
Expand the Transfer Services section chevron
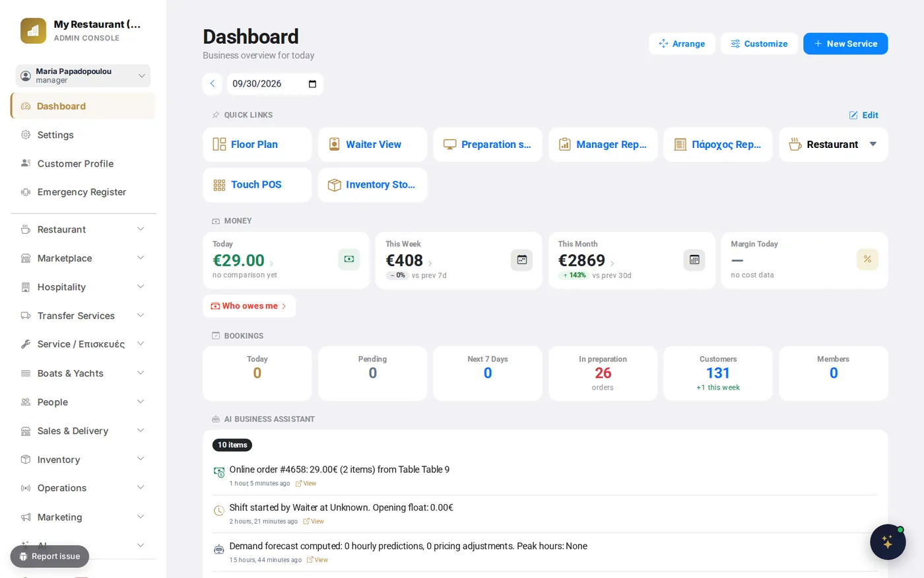pyautogui.click(x=141, y=316)
